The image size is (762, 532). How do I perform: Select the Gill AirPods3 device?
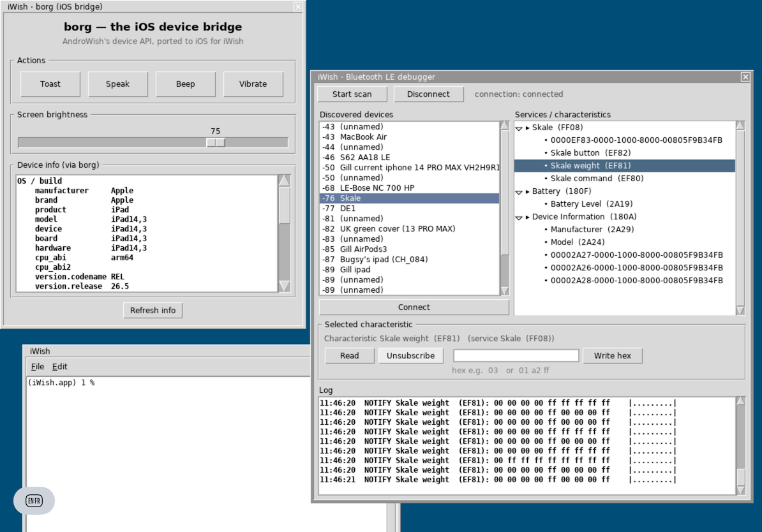click(x=409, y=249)
